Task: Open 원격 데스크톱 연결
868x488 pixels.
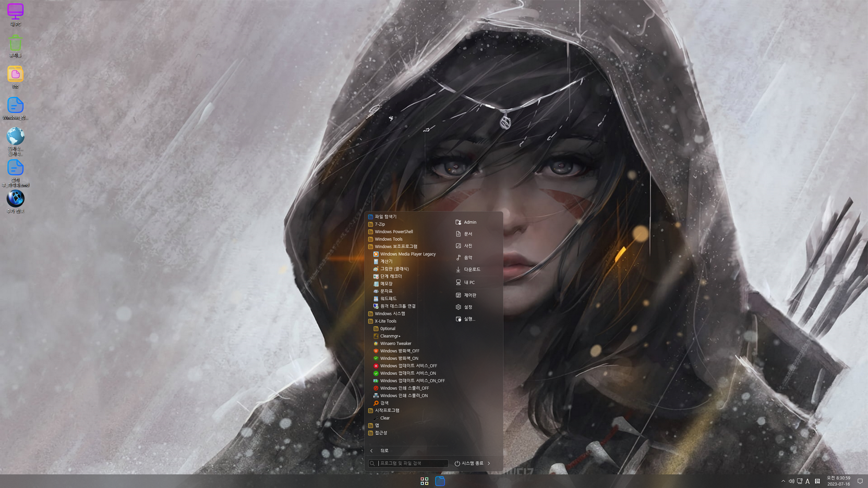Action: 394,306
